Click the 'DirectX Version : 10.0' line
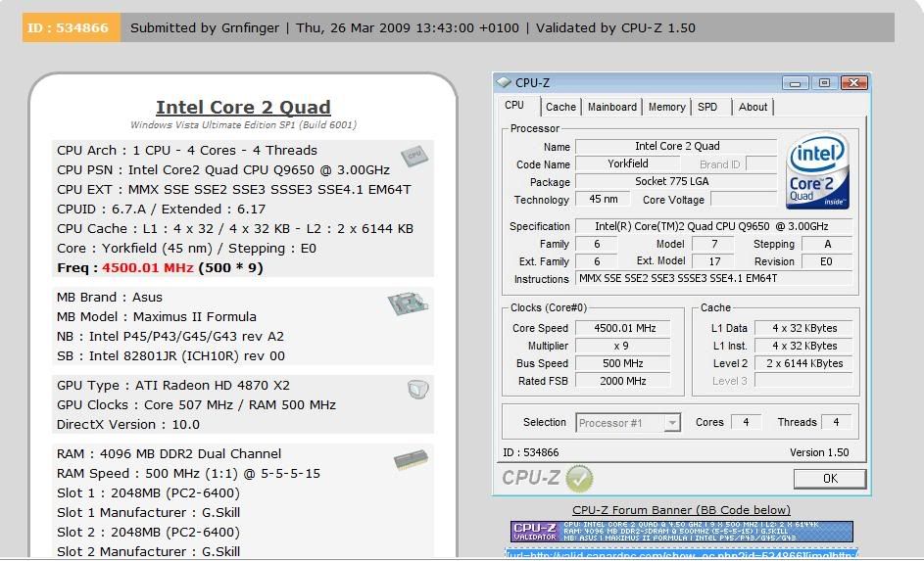This screenshot has width=924, height=561. tap(128, 425)
